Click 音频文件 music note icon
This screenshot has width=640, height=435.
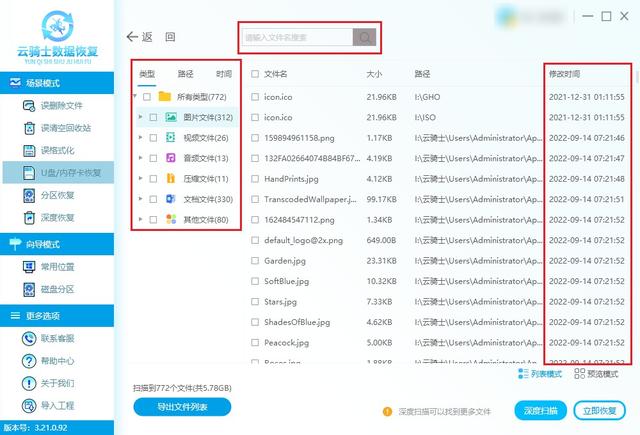point(171,158)
